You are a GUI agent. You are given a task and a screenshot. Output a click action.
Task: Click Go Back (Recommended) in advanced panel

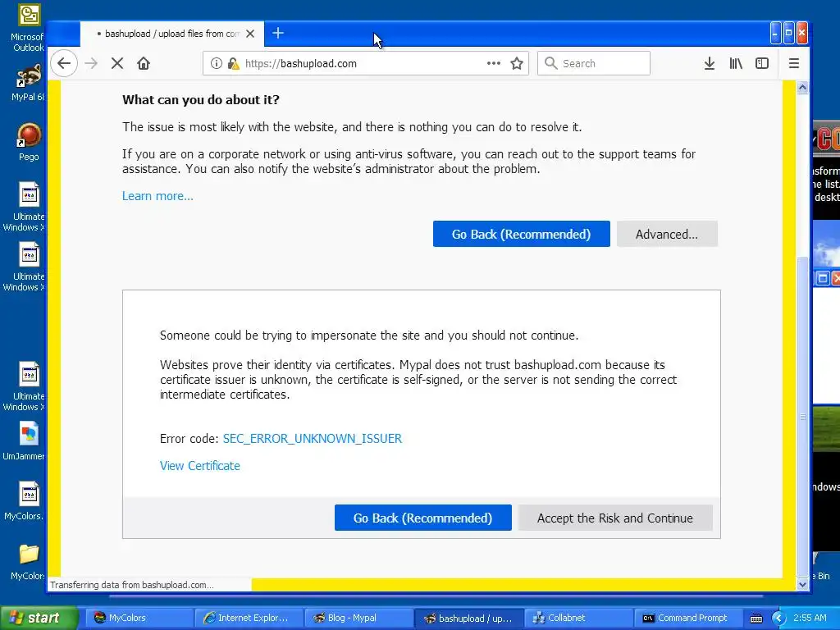(x=422, y=518)
